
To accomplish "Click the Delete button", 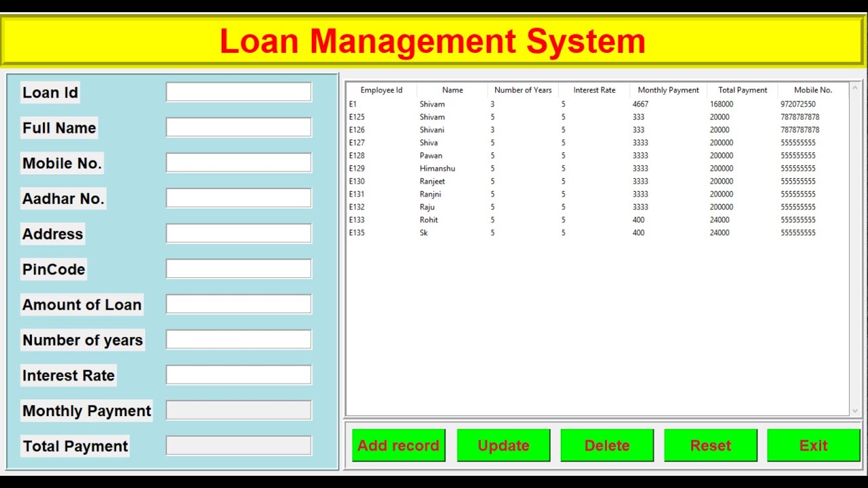I will 607,445.
